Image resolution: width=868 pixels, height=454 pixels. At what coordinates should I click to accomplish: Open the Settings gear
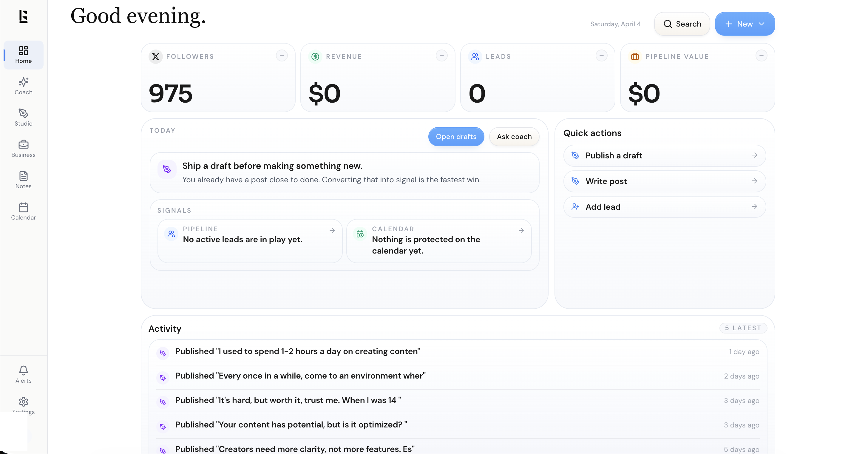point(23,404)
